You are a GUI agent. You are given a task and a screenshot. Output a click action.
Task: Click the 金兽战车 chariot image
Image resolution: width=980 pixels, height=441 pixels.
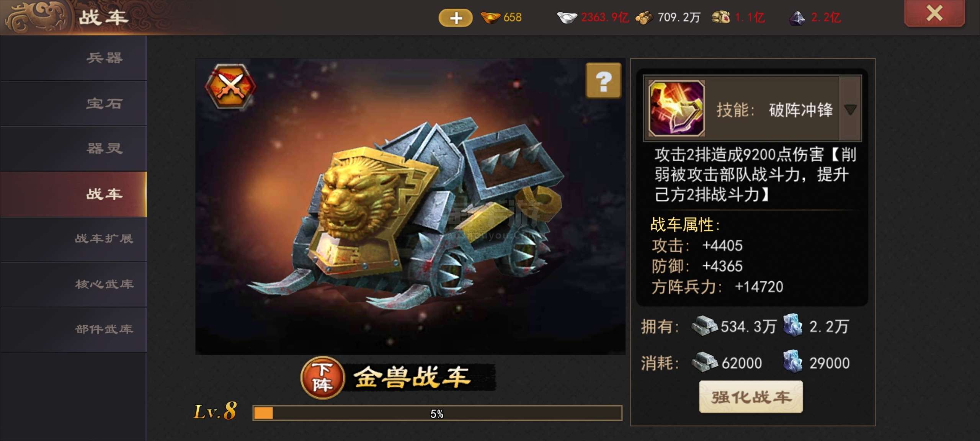tap(410, 207)
